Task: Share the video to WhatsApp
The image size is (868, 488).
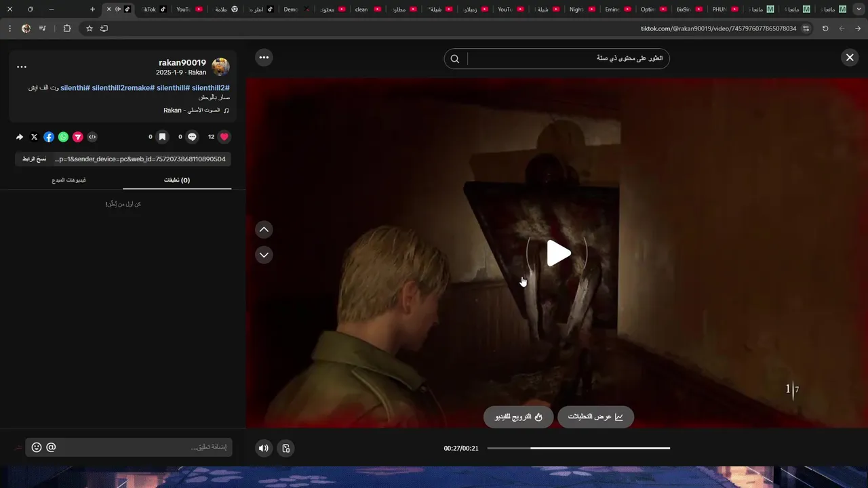Action: (63, 137)
